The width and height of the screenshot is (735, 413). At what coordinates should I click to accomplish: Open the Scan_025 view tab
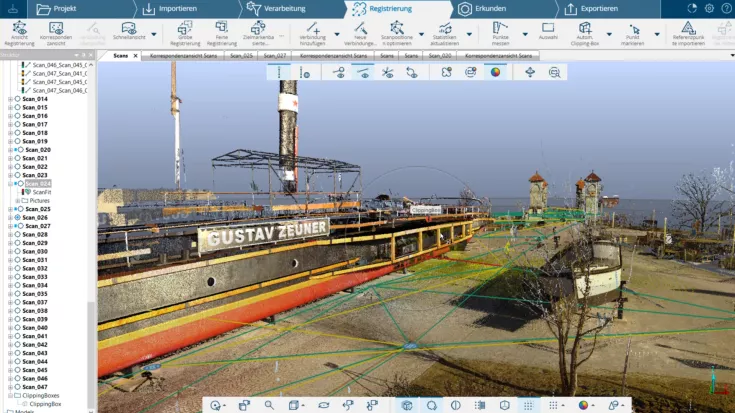coord(241,55)
